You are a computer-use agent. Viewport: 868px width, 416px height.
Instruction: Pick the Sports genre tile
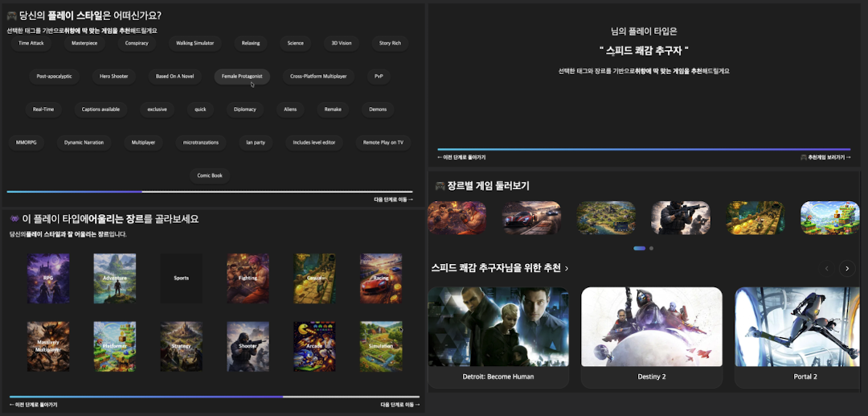click(181, 278)
